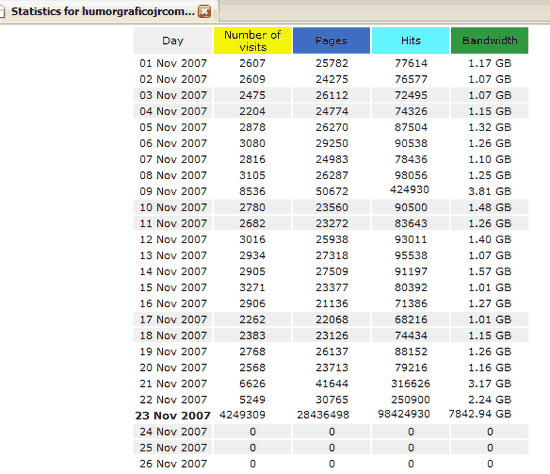Select pages value 23272 for 11 Nov
550x474 pixels.
332,223
